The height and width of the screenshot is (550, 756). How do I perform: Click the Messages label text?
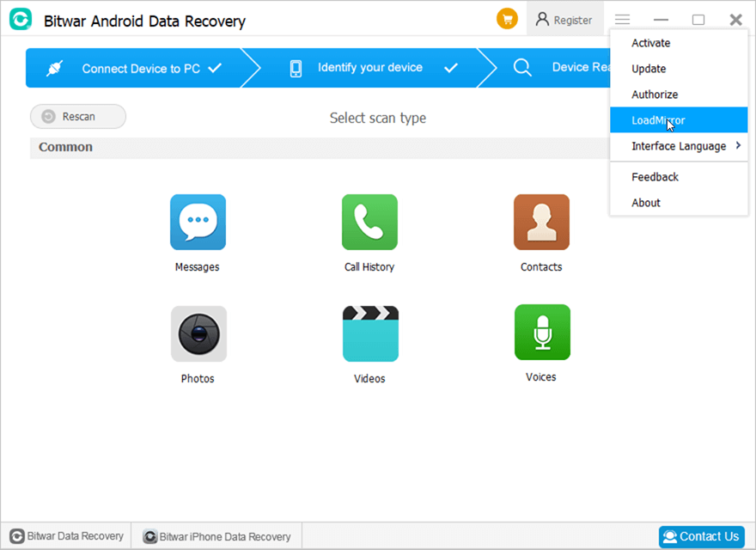[198, 267]
